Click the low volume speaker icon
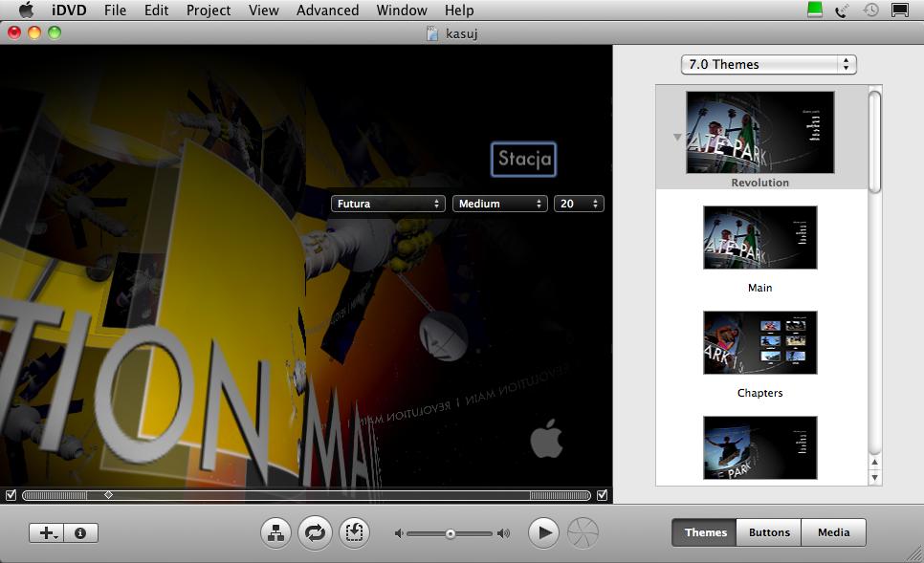This screenshot has width=924, height=563. [x=399, y=533]
